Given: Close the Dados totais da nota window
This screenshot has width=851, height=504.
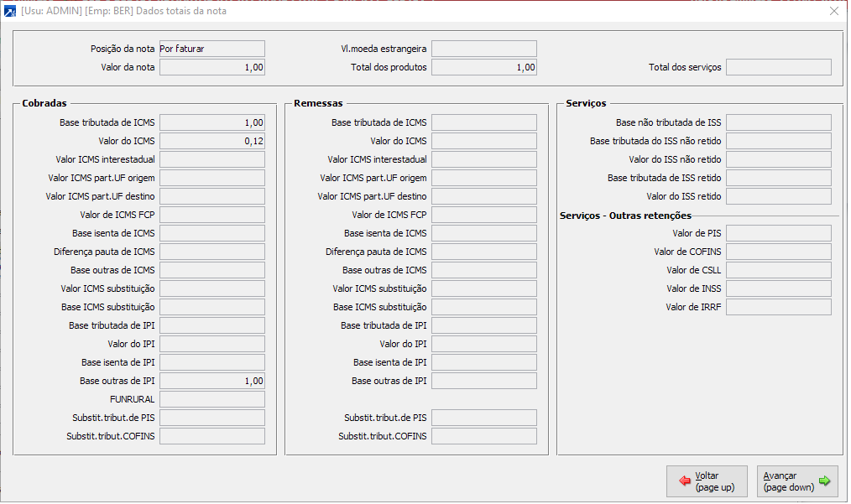Looking at the screenshot, I should 833,11.
